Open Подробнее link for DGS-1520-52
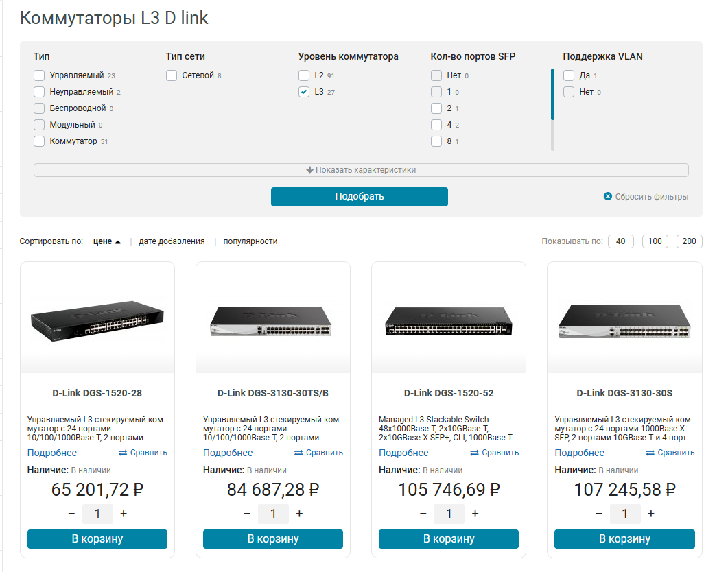Image resolution: width=728 pixels, height=572 pixels. (403, 453)
